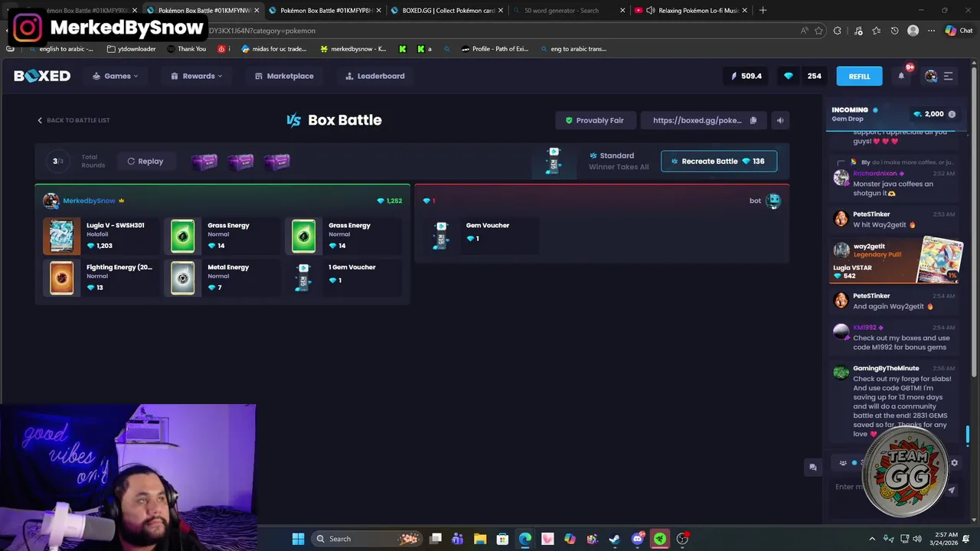This screenshot has width=980, height=551.
Task: Select the first purple box thumbnail
Action: (x=204, y=161)
